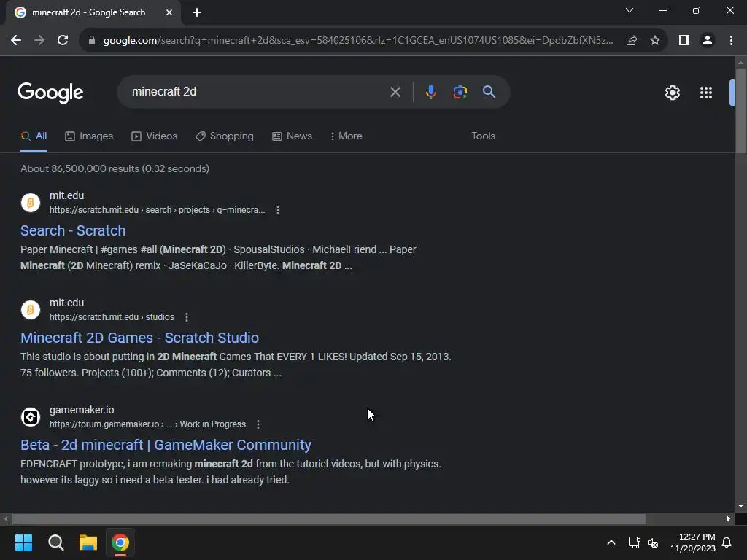Screen dimensions: 747x560
Task: Open Google apps grid
Action: (706, 93)
